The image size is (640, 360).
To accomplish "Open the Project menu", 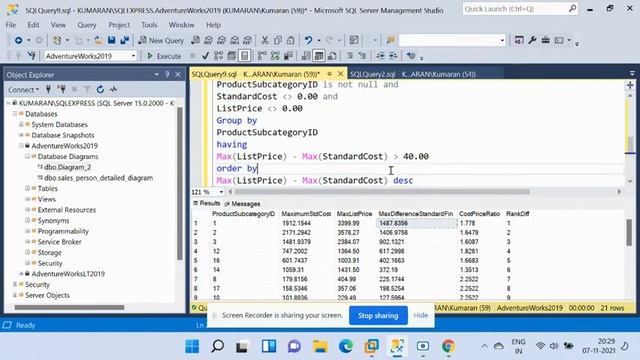I will point(119,25).
